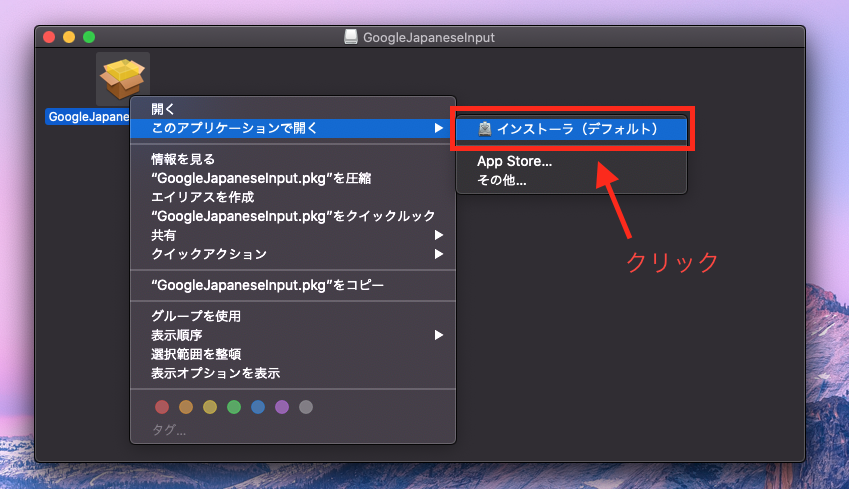Click the arrow beside このアプリケーションで開く

point(439,128)
